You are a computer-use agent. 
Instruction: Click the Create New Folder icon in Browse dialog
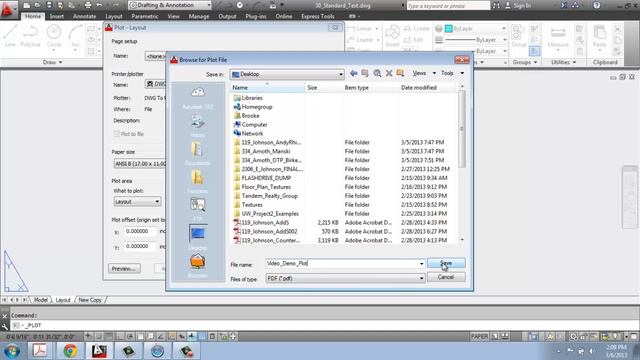(x=400, y=73)
